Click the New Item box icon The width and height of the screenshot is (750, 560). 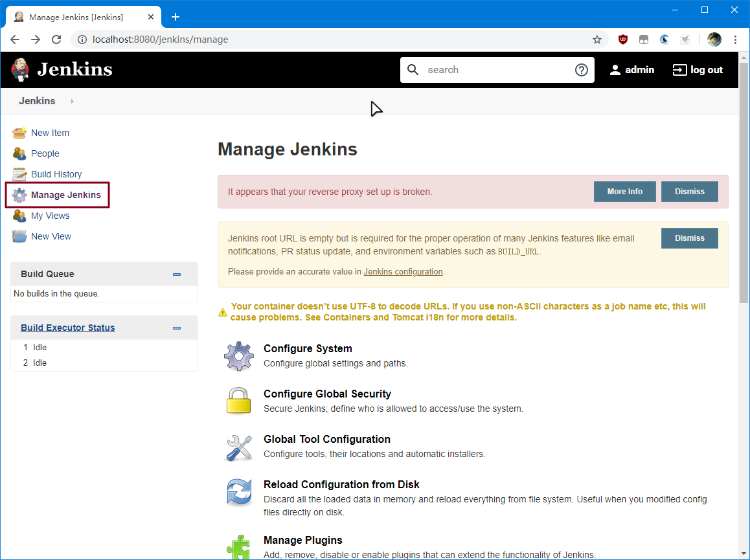[19, 133]
